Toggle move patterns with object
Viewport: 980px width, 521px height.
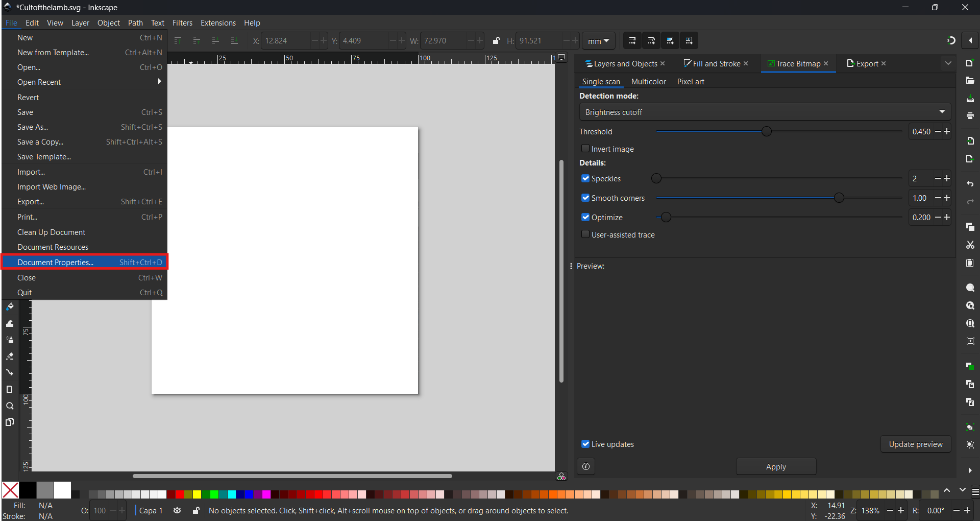[689, 40]
